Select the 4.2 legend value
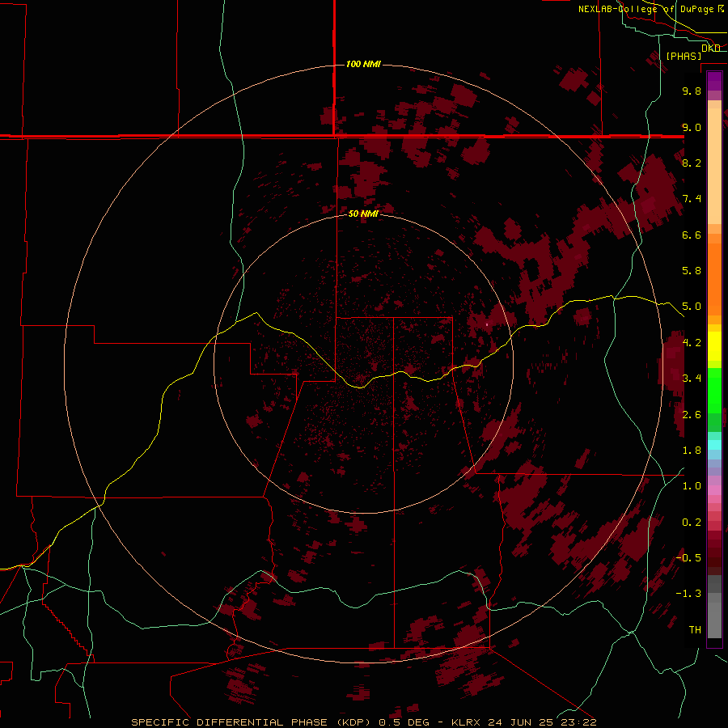Screen dimensions: 728x728 tap(692, 343)
